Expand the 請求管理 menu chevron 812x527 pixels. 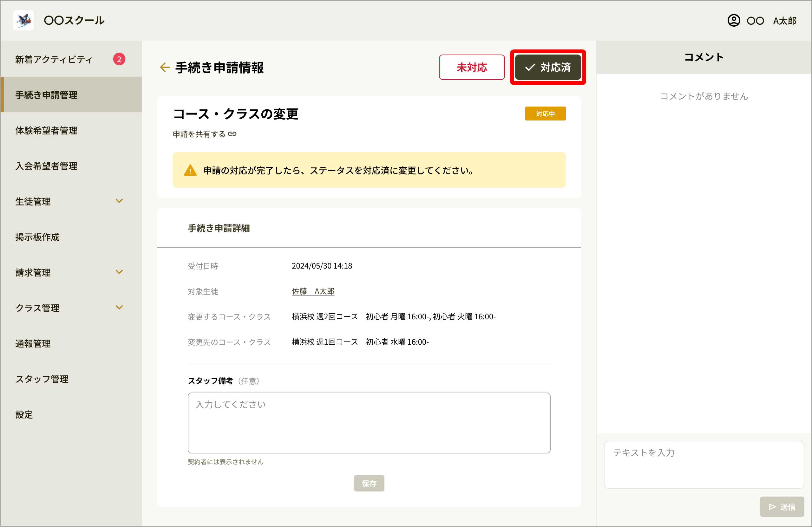click(x=119, y=272)
